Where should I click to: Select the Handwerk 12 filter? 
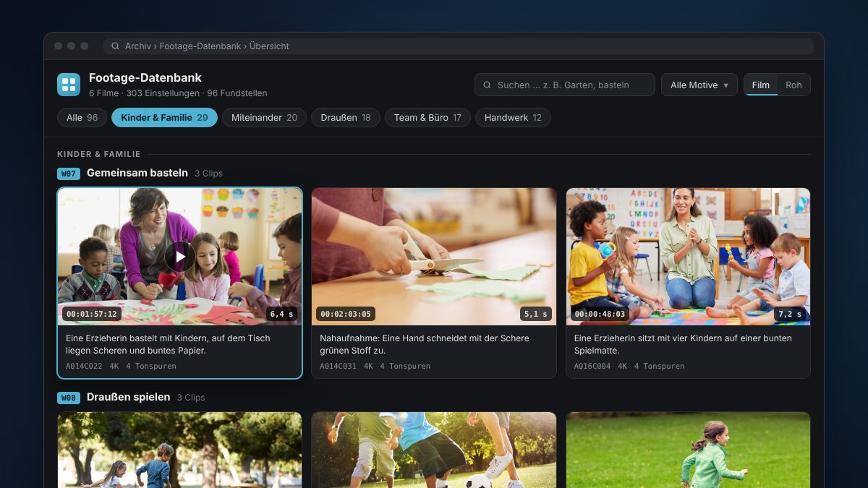[513, 117]
